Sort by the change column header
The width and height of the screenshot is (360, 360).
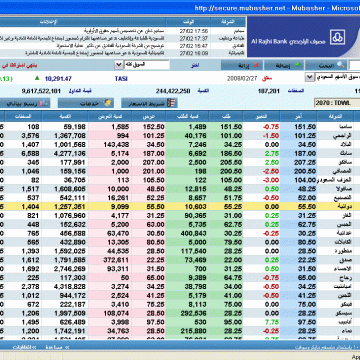coord(262,116)
